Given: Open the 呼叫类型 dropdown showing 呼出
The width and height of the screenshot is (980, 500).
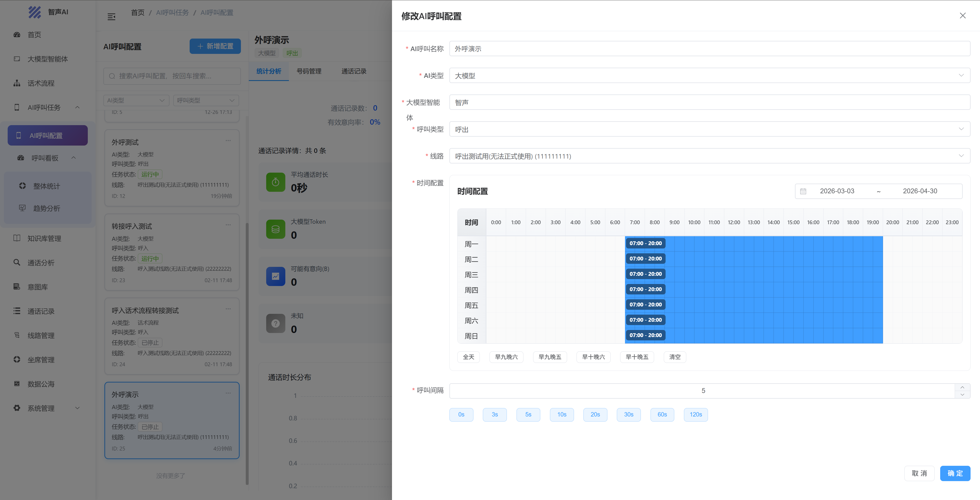Looking at the screenshot, I should (709, 129).
